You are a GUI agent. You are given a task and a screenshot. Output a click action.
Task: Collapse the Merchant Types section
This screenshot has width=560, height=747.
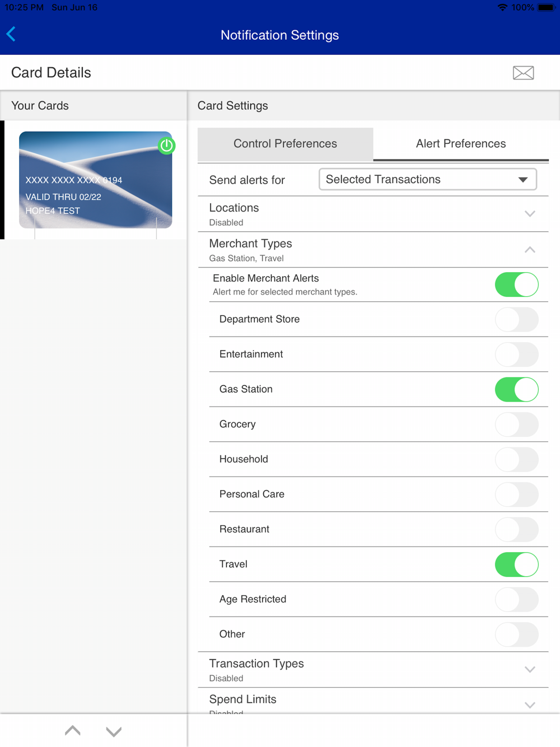(373, 250)
